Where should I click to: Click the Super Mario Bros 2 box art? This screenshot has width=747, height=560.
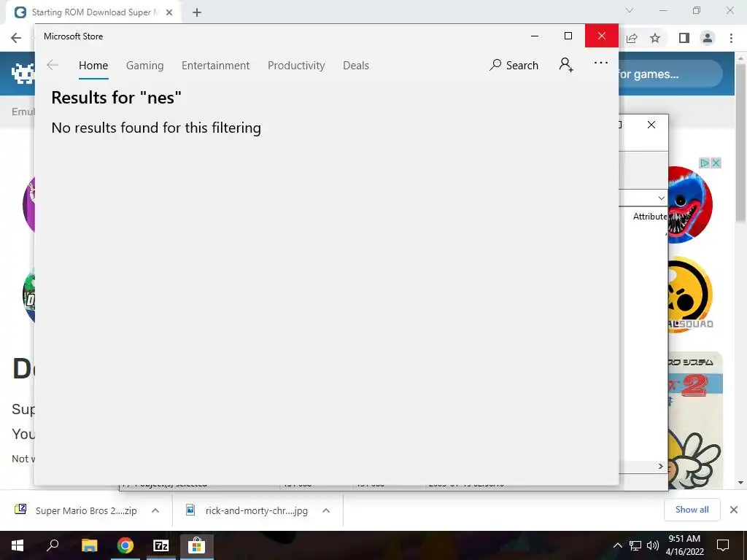pos(695,421)
